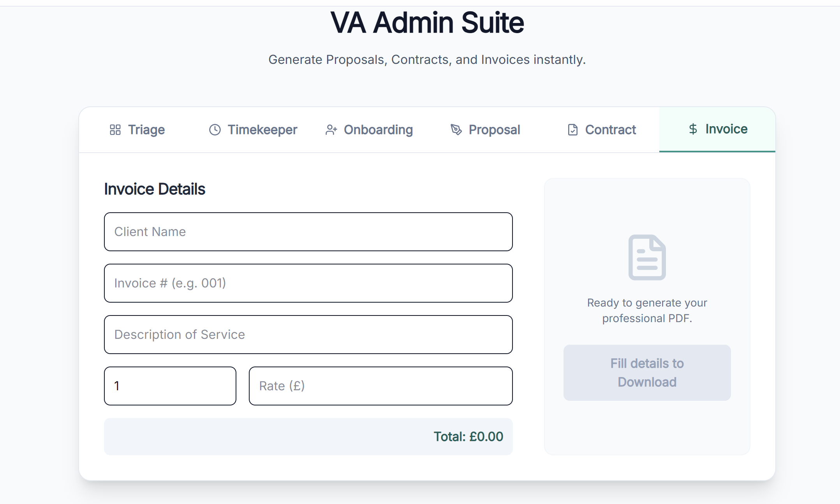Click the Invoice number field
Viewport: 840px width, 504px height.
308,283
